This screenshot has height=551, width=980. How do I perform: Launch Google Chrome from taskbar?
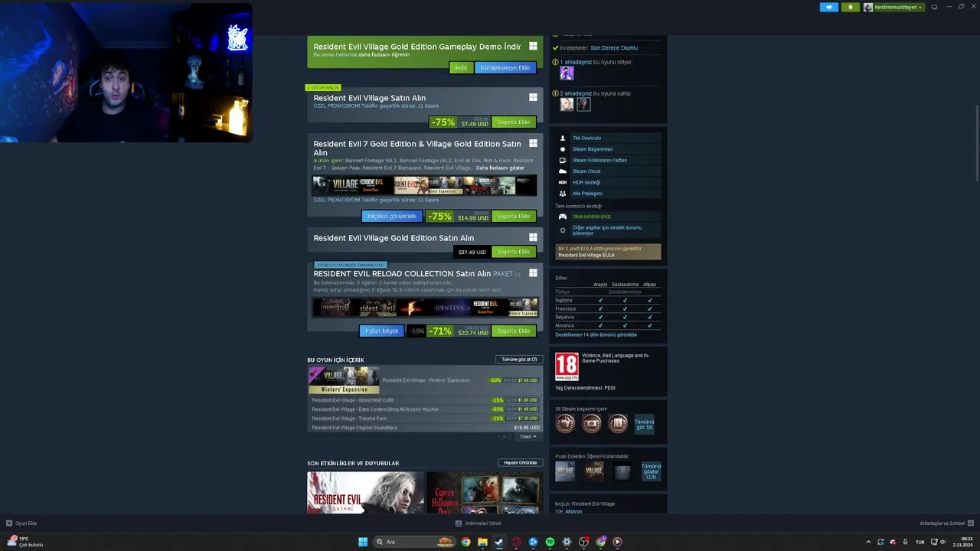pos(465,542)
